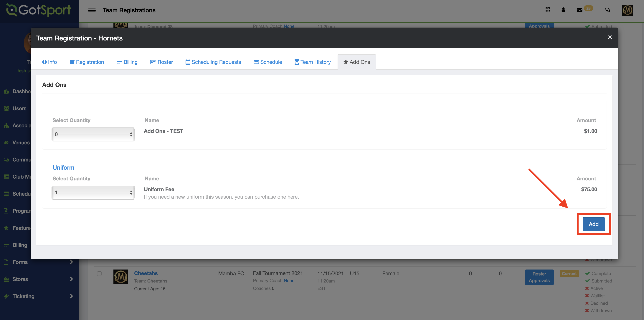Viewport: 644px width, 320px height.
Task: Select the Add Ons tab
Action: tap(356, 62)
